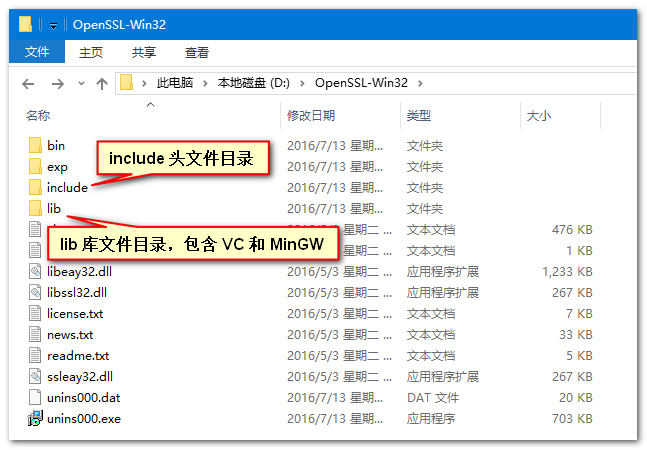
Task: Select the readme.txt document icon
Action: tap(35, 356)
